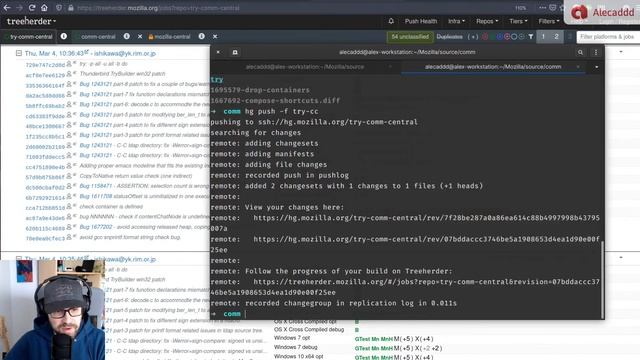Click Thunderbird TryBuilder win32 patch text
640x360 pixels.
tap(122, 74)
